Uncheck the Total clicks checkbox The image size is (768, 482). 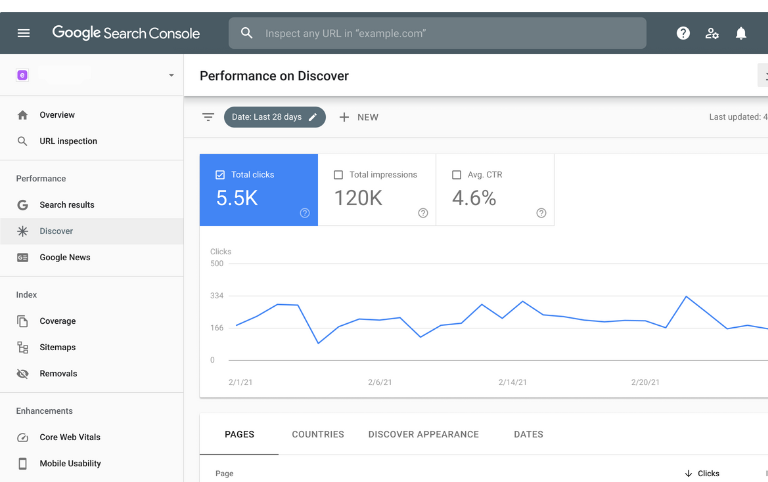pos(220,175)
